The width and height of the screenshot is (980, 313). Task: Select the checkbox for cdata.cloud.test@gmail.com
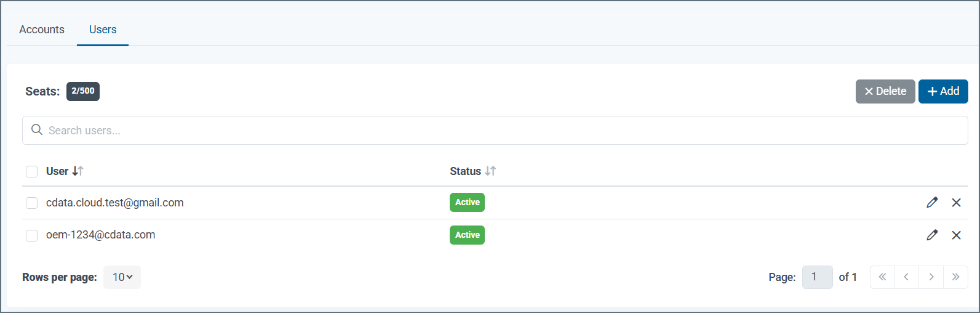pos(32,203)
